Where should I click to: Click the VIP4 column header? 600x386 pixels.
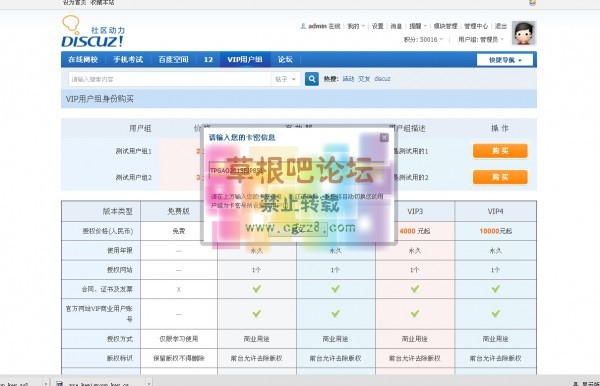pyautogui.click(x=496, y=211)
